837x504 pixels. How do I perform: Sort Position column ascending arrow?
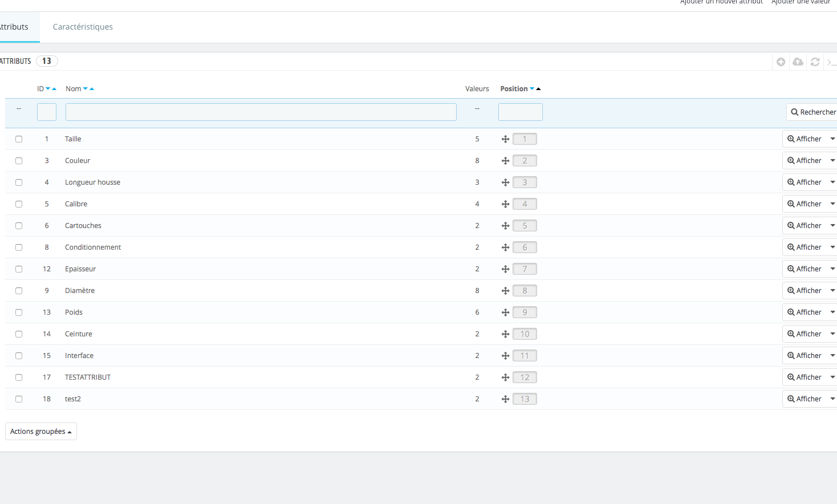(x=538, y=89)
